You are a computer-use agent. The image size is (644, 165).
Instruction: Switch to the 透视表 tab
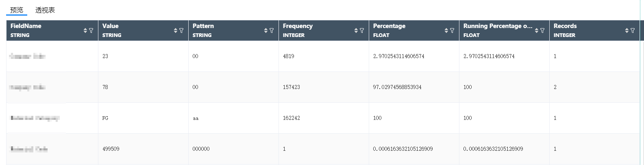45,10
